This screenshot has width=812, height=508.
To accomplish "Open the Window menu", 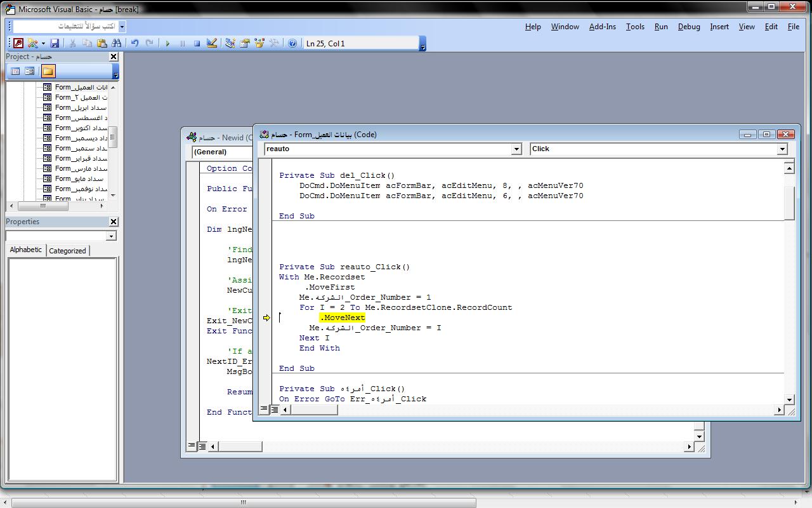I will point(565,27).
